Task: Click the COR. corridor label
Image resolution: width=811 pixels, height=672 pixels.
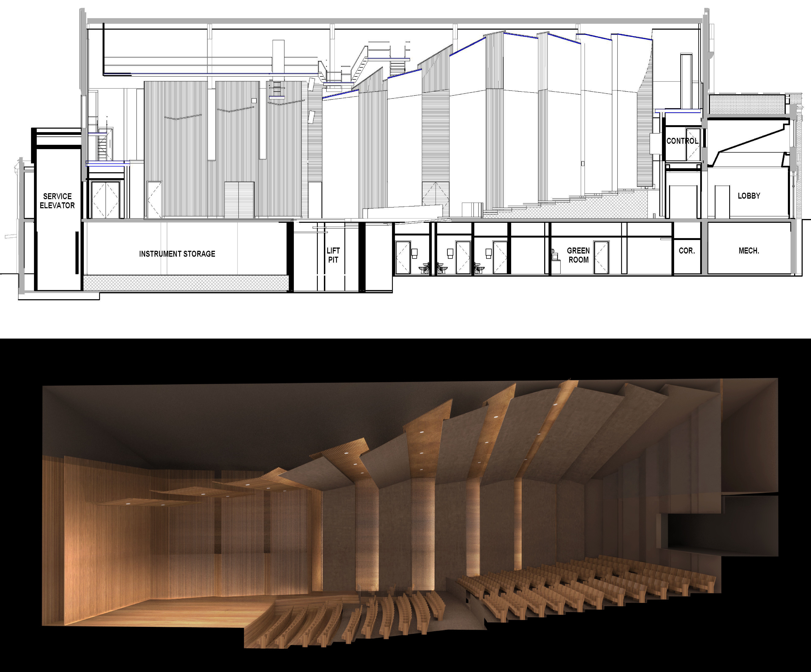Action: click(687, 251)
